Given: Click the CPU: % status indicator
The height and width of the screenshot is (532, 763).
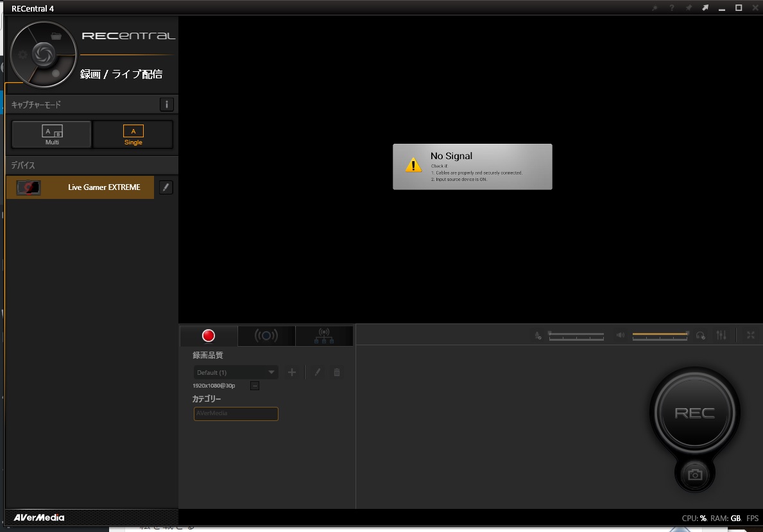Looking at the screenshot, I should (694, 519).
